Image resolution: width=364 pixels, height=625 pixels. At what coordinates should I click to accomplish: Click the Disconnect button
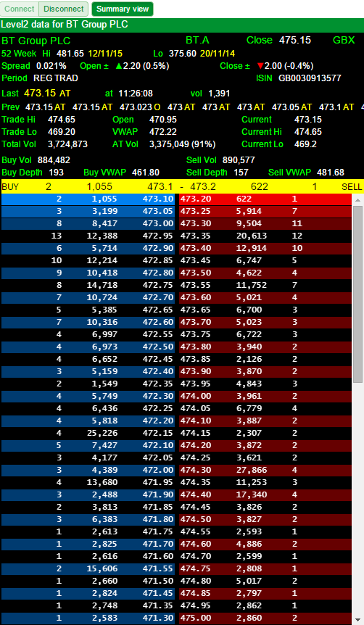click(x=64, y=9)
